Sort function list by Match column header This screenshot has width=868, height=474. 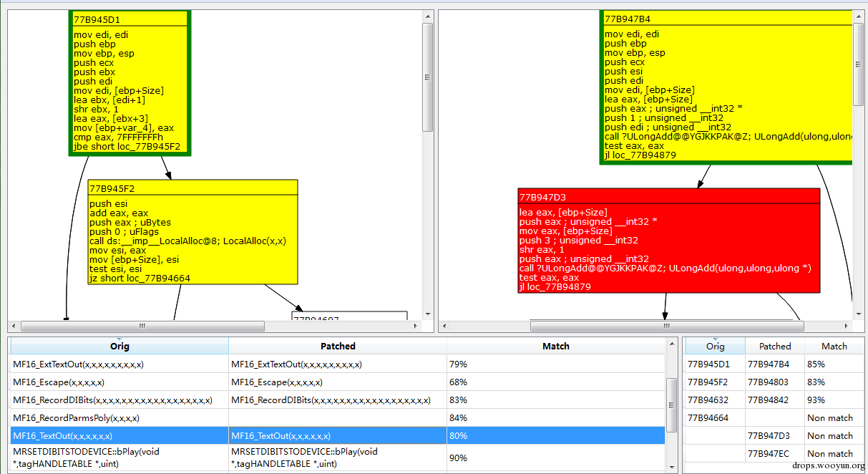click(x=556, y=346)
